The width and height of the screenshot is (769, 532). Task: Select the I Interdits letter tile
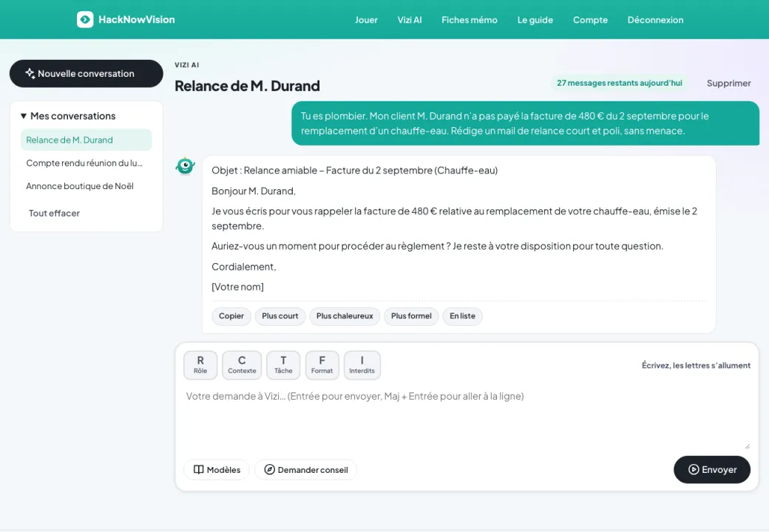pyautogui.click(x=362, y=365)
